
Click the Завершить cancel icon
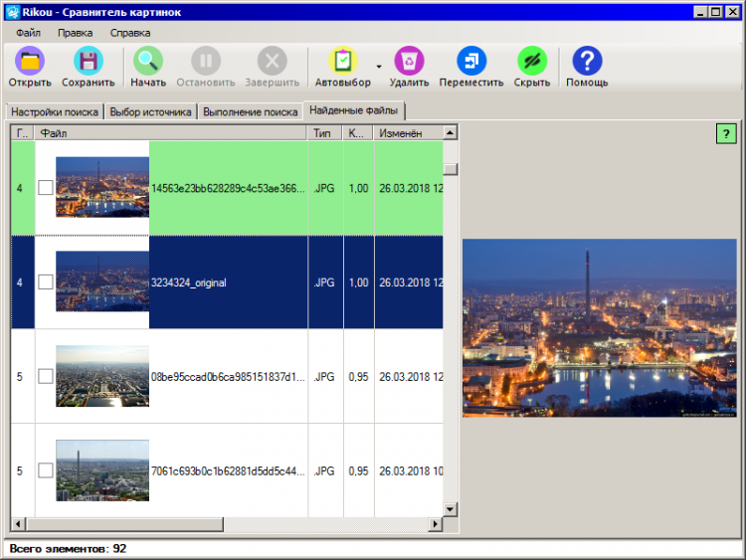coord(273,61)
